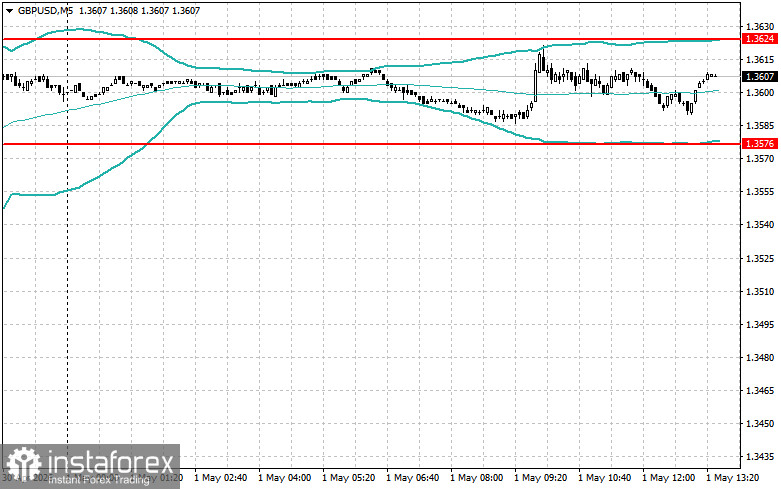The image size is (781, 489).
Task: Click the 1 May 13:20 time label
Action: pyautogui.click(x=733, y=478)
